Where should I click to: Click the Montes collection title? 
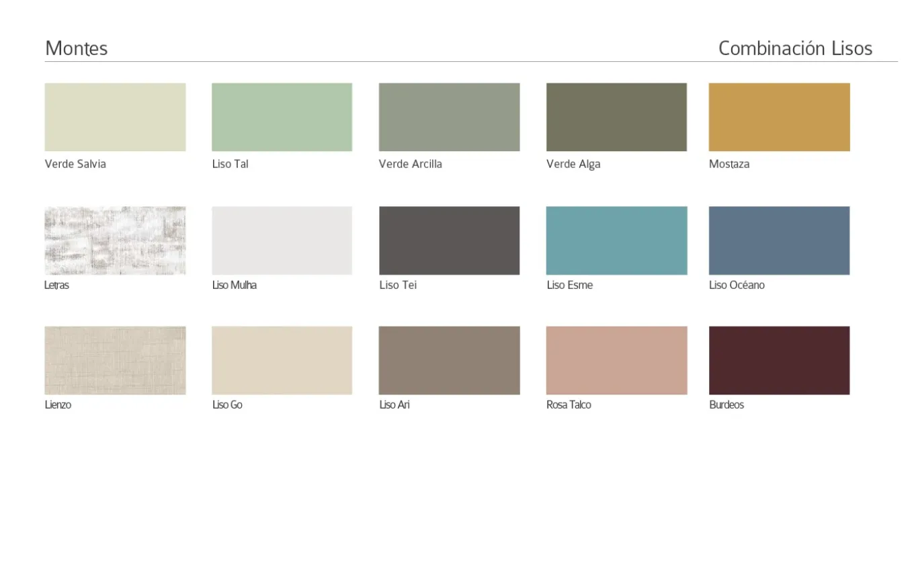pyautogui.click(x=76, y=48)
